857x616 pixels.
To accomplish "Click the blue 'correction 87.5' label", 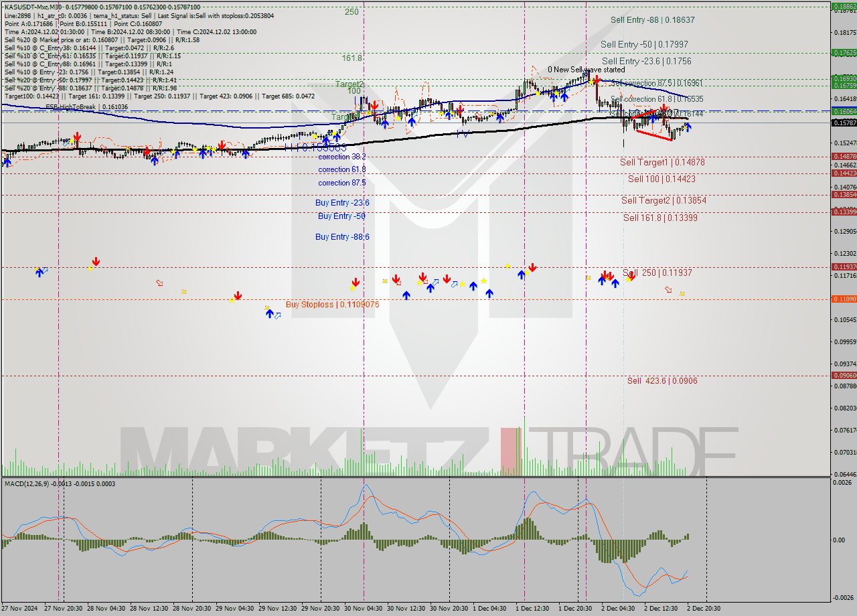I will pyautogui.click(x=341, y=183).
